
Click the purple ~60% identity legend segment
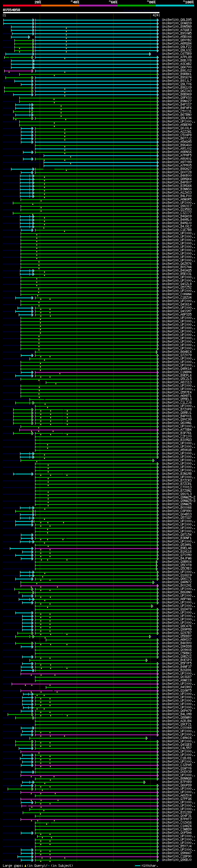99,6
